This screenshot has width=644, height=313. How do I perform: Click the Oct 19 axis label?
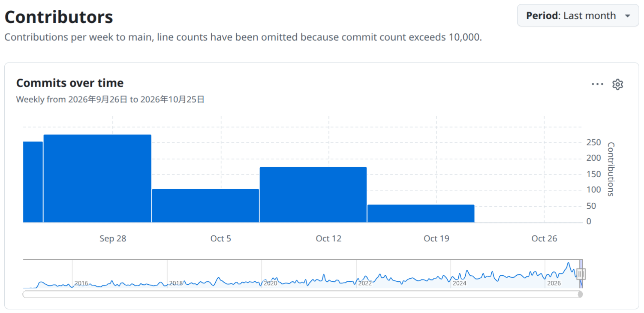click(x=436, y=238)
